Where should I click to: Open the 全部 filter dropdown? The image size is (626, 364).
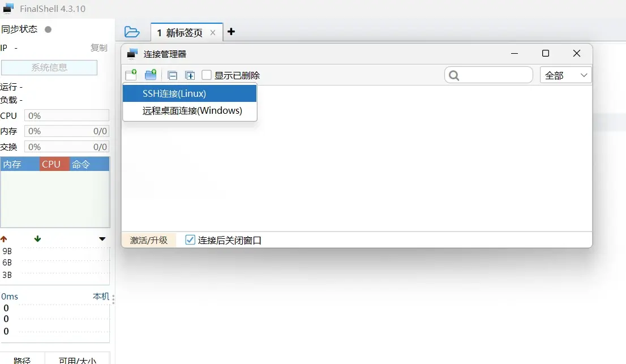pyautogui.click(x=565, y=75)
